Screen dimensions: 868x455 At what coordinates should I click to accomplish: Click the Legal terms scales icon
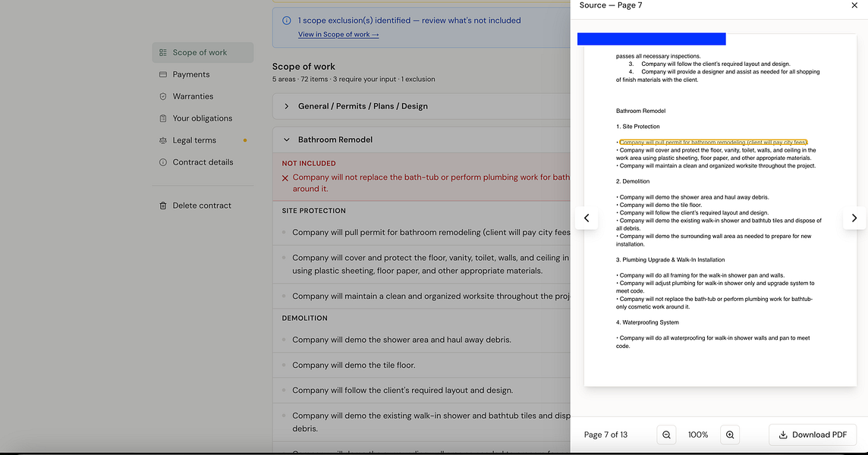[x=162, y=140]
